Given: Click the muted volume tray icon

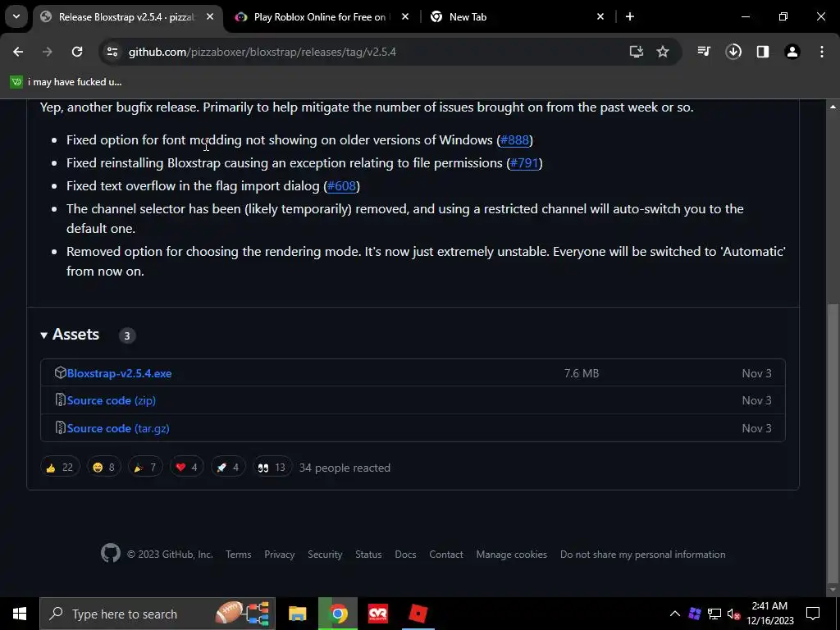Looking at the screenshot, I should click(734, 614).
